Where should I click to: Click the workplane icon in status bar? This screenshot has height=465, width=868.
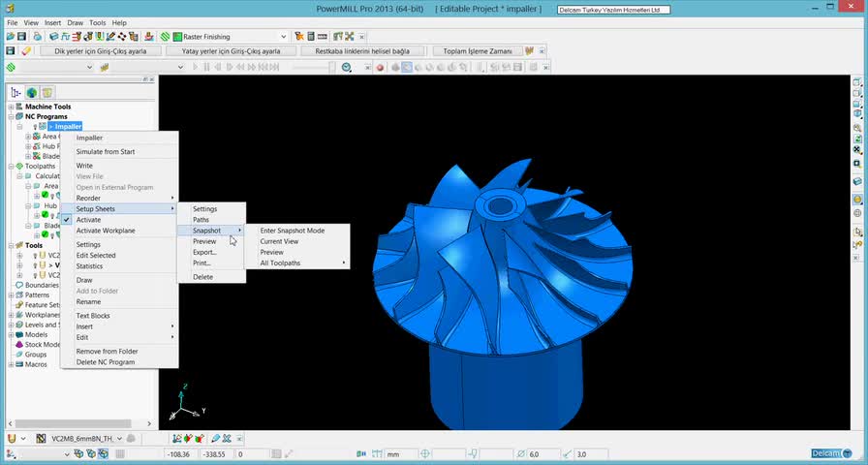[12, 454]
